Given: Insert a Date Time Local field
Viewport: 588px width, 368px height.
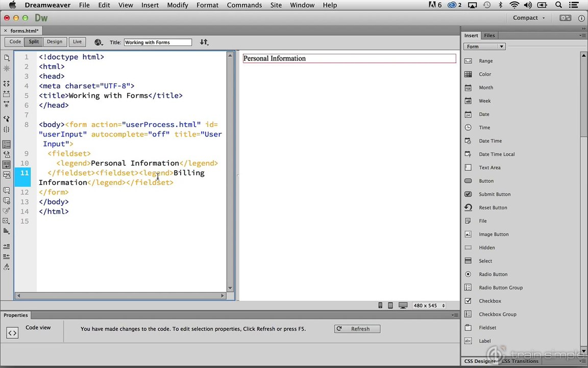Looking at the screenshot, I should pos(497,154).
